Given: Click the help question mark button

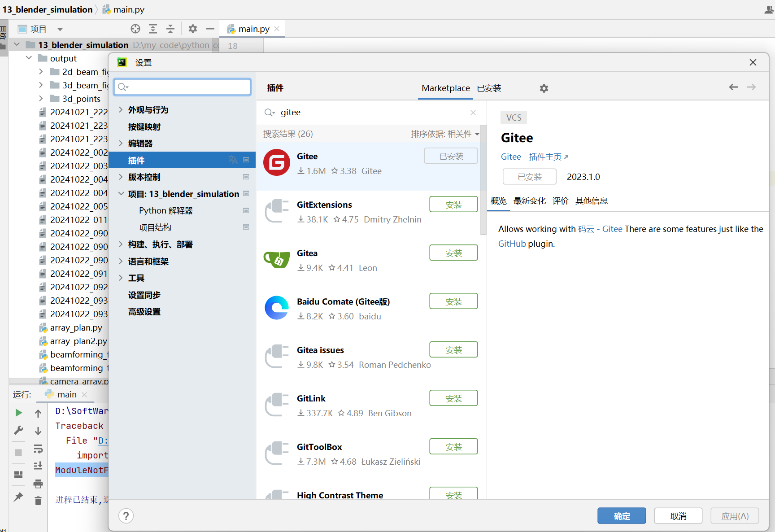Looking at the screenshot, I should point(126,516).
